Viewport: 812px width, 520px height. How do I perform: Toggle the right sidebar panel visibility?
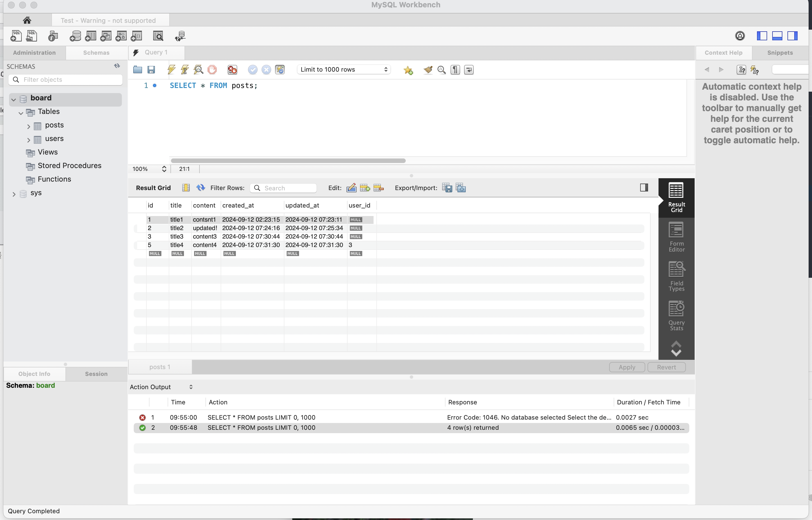coord(793,36)
